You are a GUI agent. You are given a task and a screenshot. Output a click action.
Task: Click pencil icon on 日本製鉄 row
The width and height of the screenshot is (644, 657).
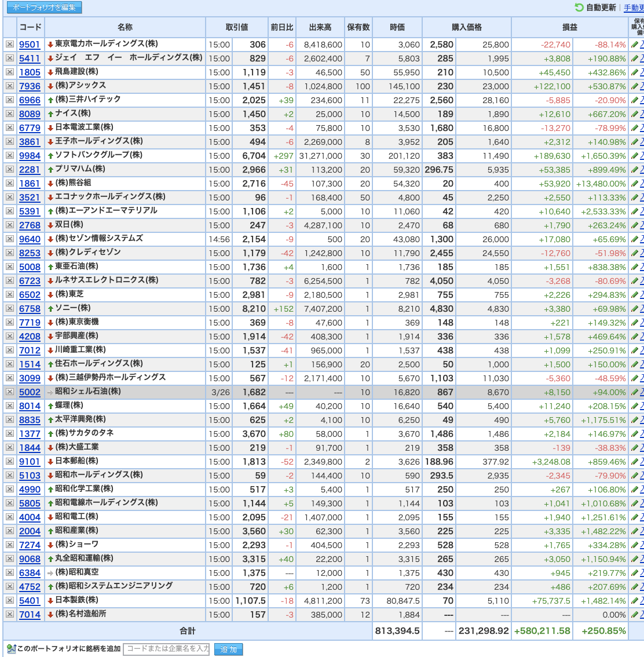(635, 600)
